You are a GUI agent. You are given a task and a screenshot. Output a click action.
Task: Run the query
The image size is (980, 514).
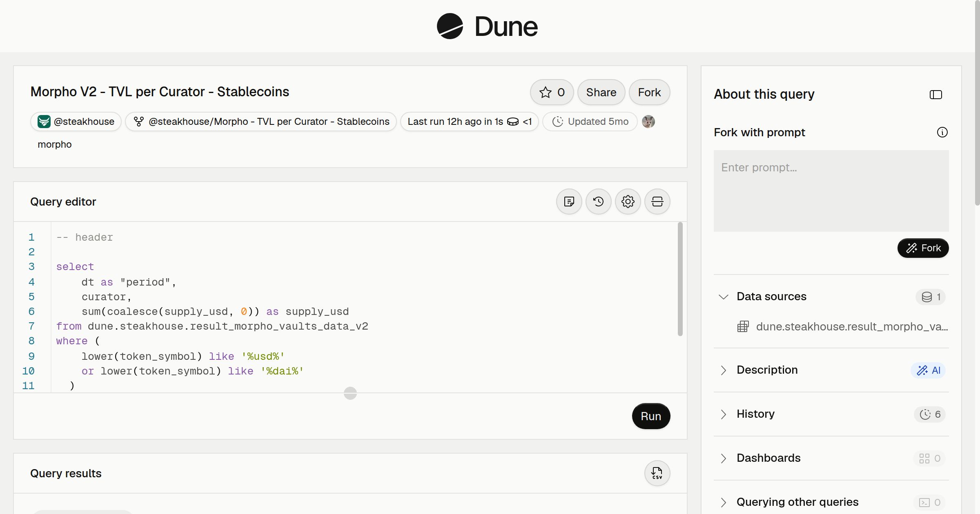651,416
